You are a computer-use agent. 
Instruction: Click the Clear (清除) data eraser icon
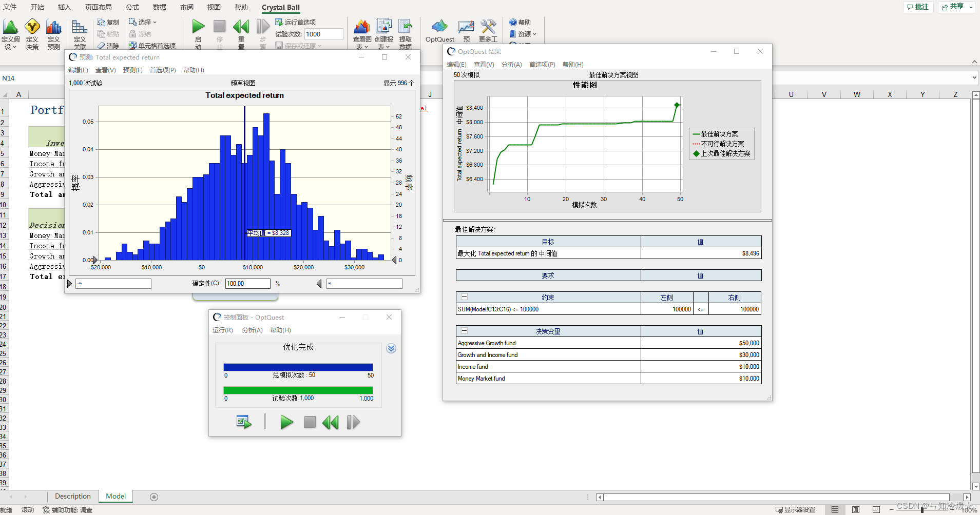(x=108, y=46)
